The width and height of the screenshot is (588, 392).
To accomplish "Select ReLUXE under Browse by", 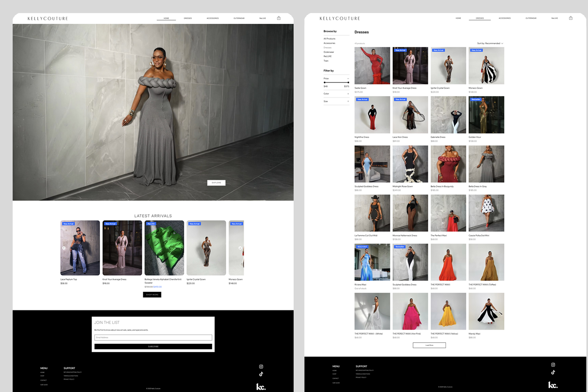I will pyautogui.click(x=327, y=56).
